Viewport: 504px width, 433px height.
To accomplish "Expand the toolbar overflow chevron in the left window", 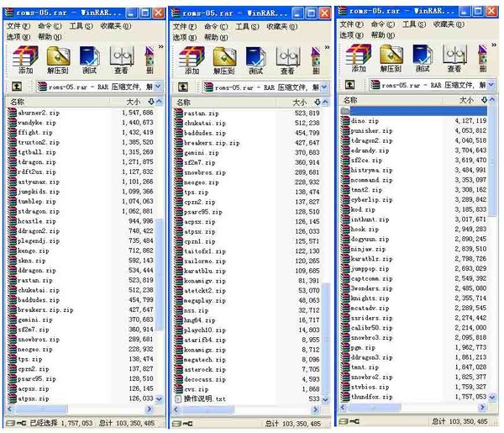I will pos(160,47).
